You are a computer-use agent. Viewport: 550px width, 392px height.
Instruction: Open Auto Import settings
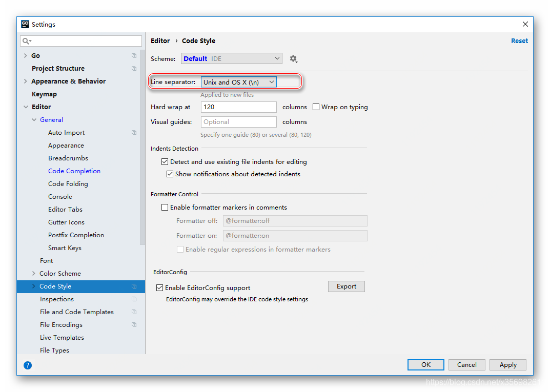click(x=66, y=133)
